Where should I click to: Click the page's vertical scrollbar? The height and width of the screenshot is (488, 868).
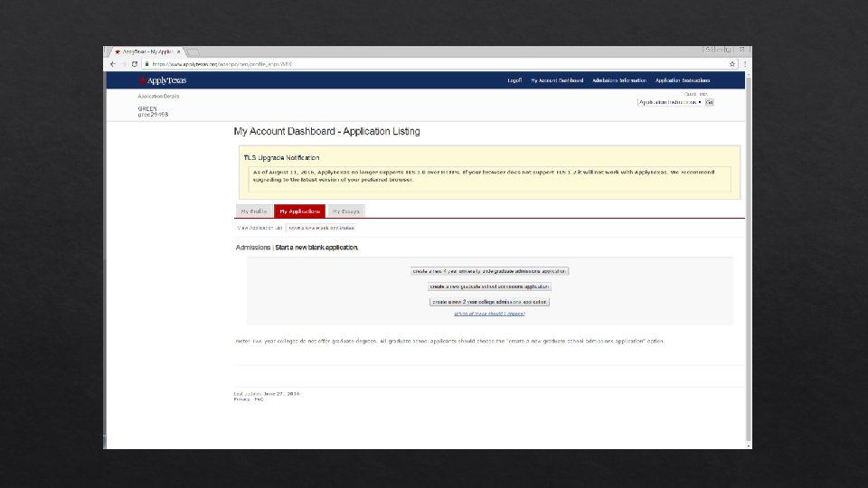coord(749,258)
